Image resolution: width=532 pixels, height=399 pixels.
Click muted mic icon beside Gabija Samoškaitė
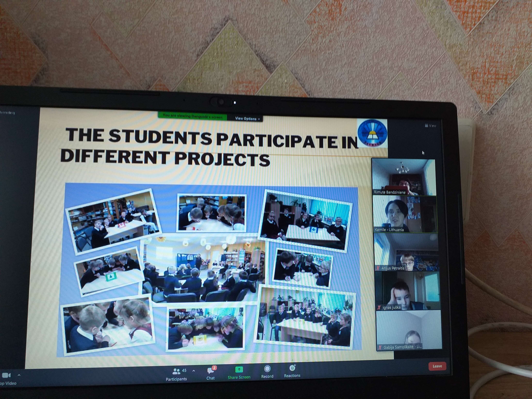380,347
